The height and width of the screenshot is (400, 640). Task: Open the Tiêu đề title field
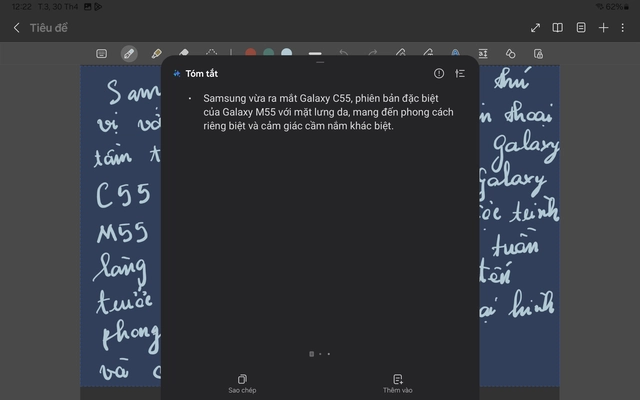tap(49, 28)
